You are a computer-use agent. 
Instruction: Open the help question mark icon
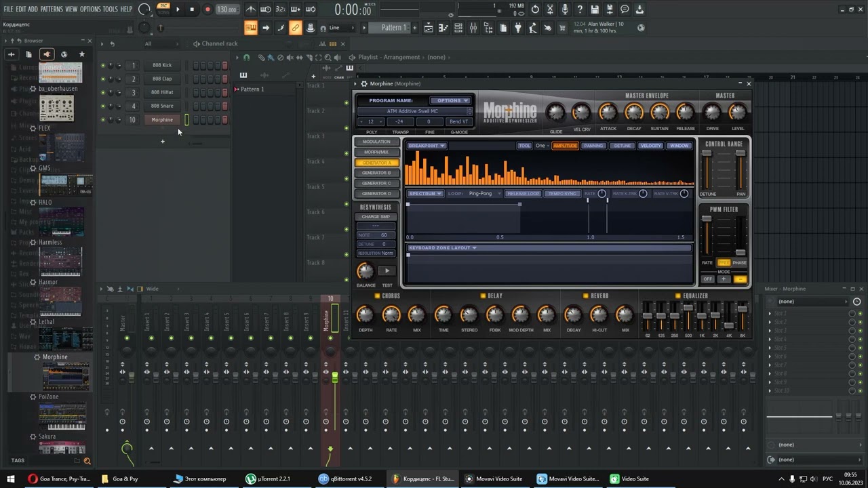[x=580, y=9]
